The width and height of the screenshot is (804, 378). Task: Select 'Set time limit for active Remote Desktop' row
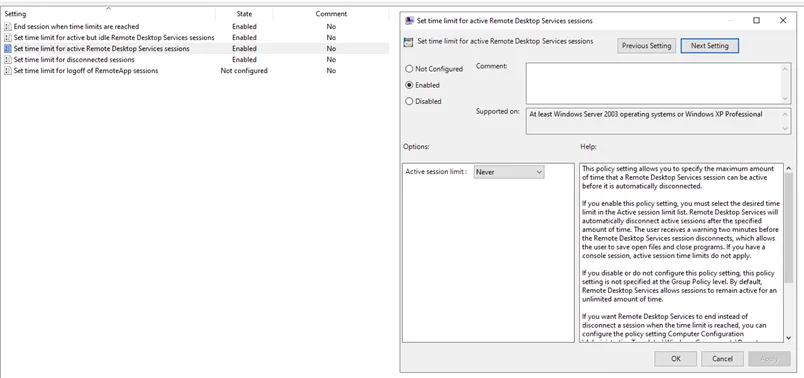pos(102,49)
